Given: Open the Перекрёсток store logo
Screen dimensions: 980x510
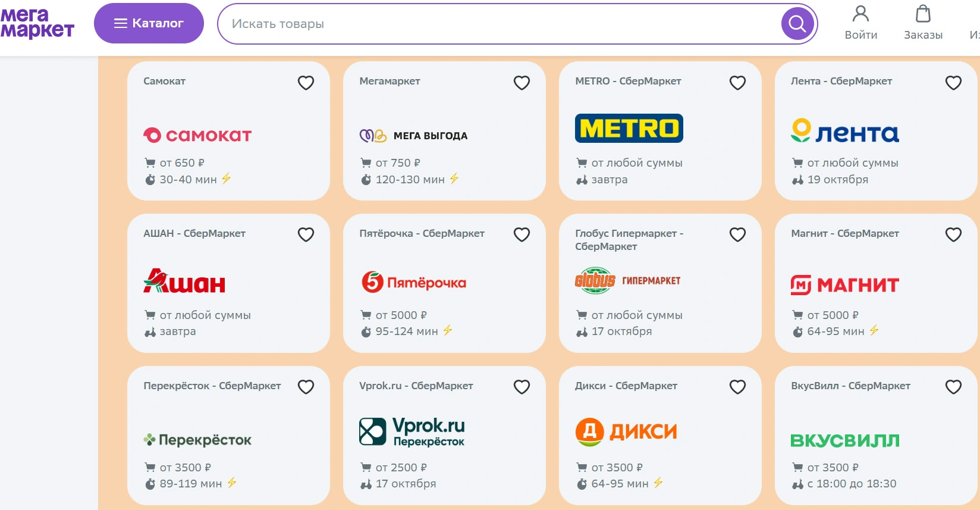Looking at the screenshot, I should pyautogui.click(x=197, y=440).
